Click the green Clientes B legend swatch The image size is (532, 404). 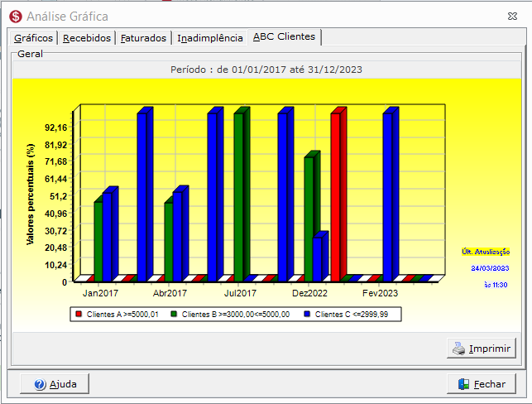tap(174, 314)
